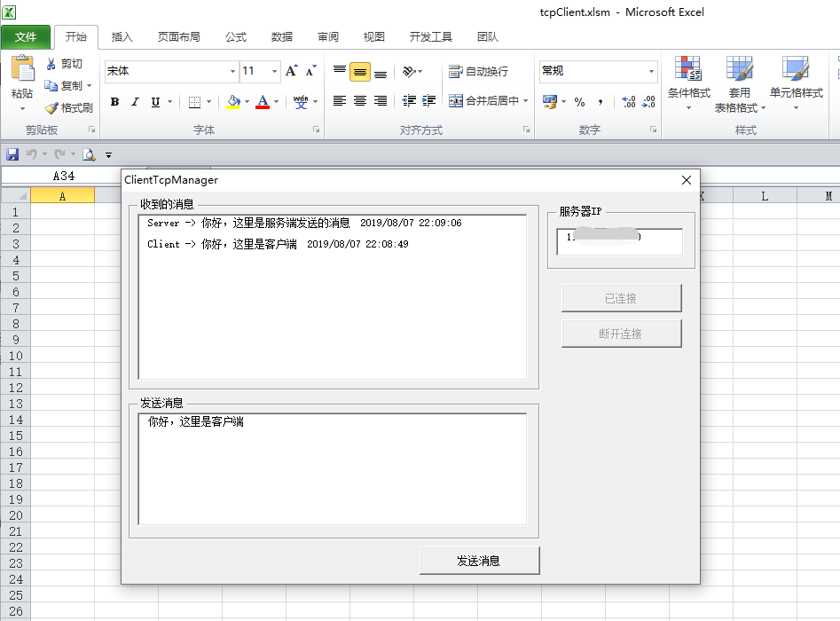Enable Wrap Text (自动换行)

pyautogui.click(x=478, y=69)
